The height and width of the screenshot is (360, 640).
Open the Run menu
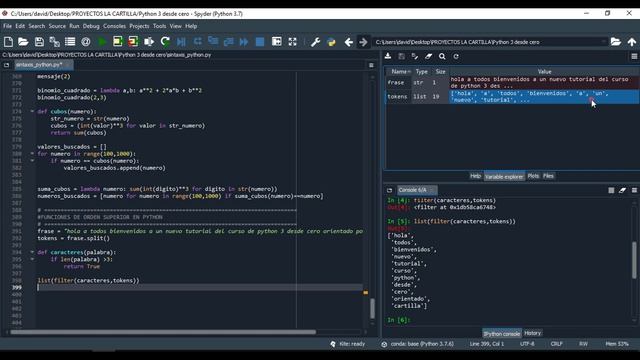74,26
